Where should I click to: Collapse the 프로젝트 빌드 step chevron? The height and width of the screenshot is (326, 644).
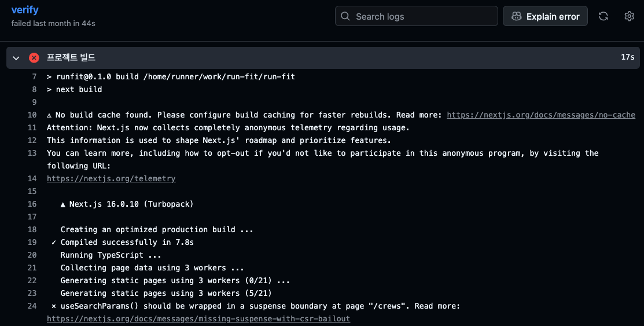point(16,58)
